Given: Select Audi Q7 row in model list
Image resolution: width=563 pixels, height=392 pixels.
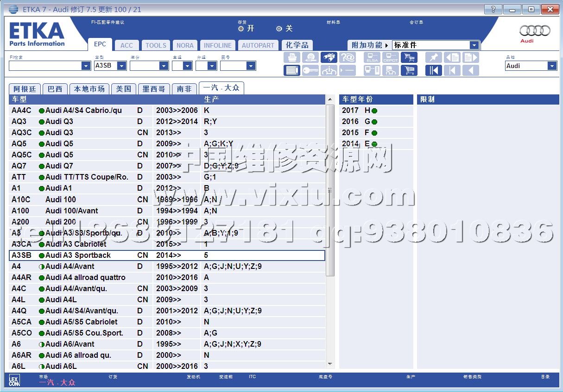Looking at the screenshot, I should pos(59,166).
